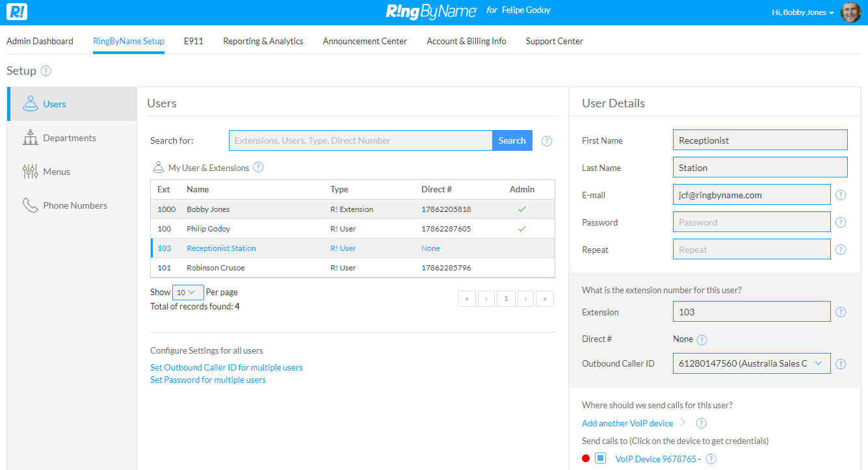Click the Extension number field
The width and height of the screenshot is (868, 470).
(x=752, y=312)
